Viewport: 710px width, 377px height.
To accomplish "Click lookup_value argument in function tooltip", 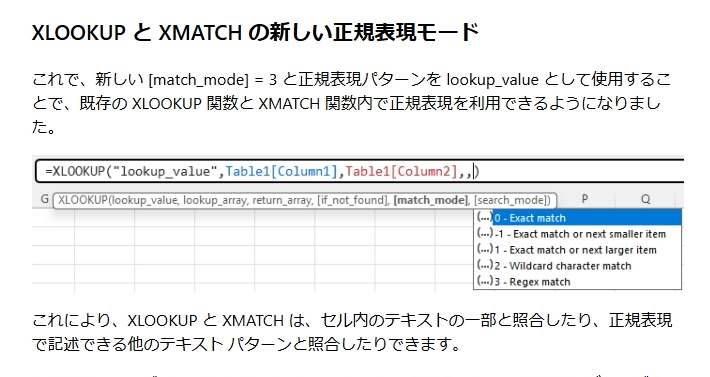I will click(144, 200).
